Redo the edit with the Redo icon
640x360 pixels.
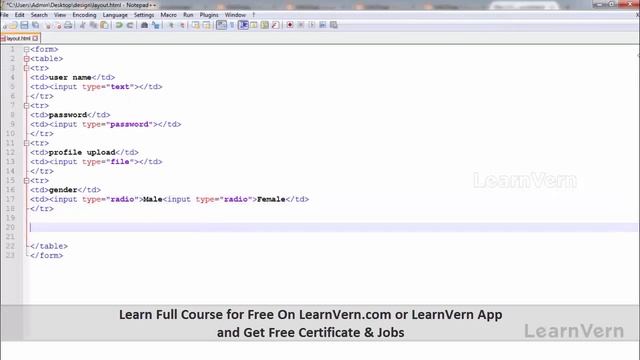[130, 25]
